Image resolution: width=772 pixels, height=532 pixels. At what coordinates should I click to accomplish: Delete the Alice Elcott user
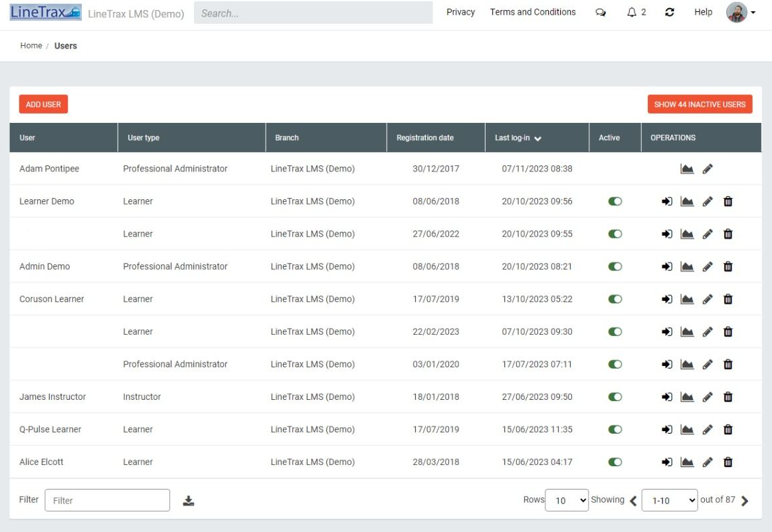[x=727, y=462]
